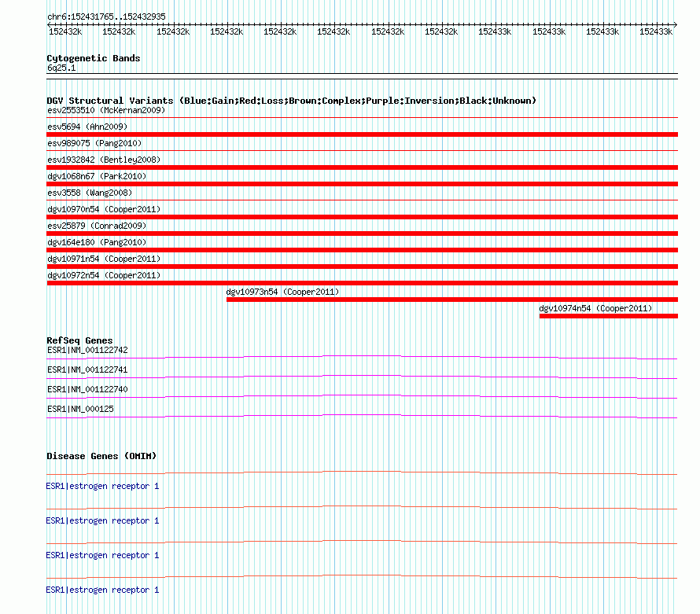Open the esv989075 (Pang2010) variant label
Screen dimensions: 700x614
click(94, 143)
